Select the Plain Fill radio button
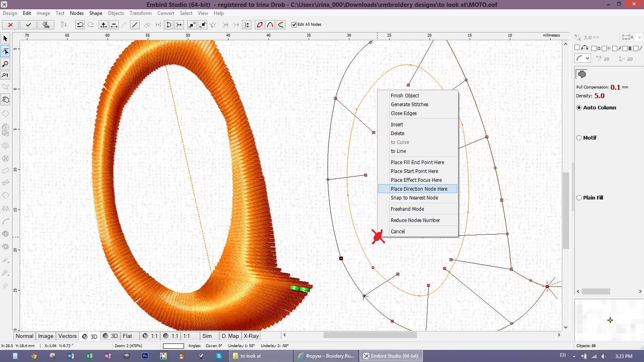 [x=579, y=197]
